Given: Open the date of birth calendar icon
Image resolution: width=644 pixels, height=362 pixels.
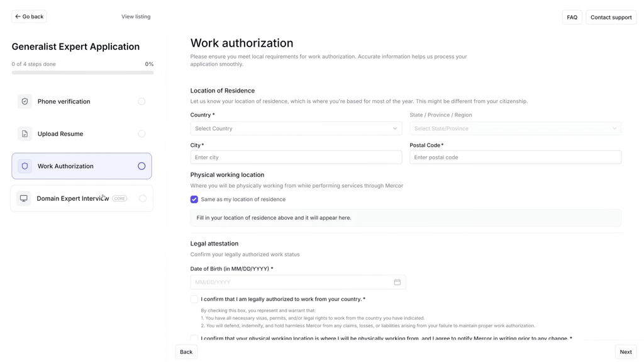Looking at the screenshot, I should [x=397, y=282].
